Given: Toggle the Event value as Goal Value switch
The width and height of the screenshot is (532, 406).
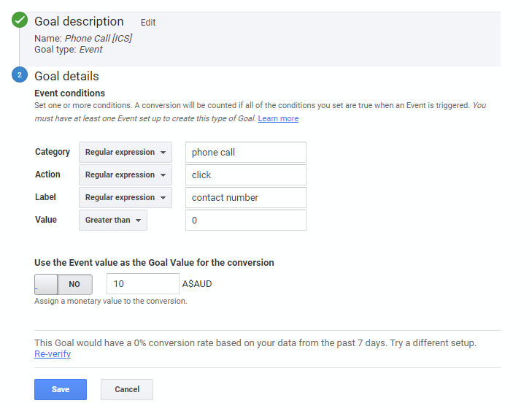Looking at the screenshot, I should click(x=63, y=284).
